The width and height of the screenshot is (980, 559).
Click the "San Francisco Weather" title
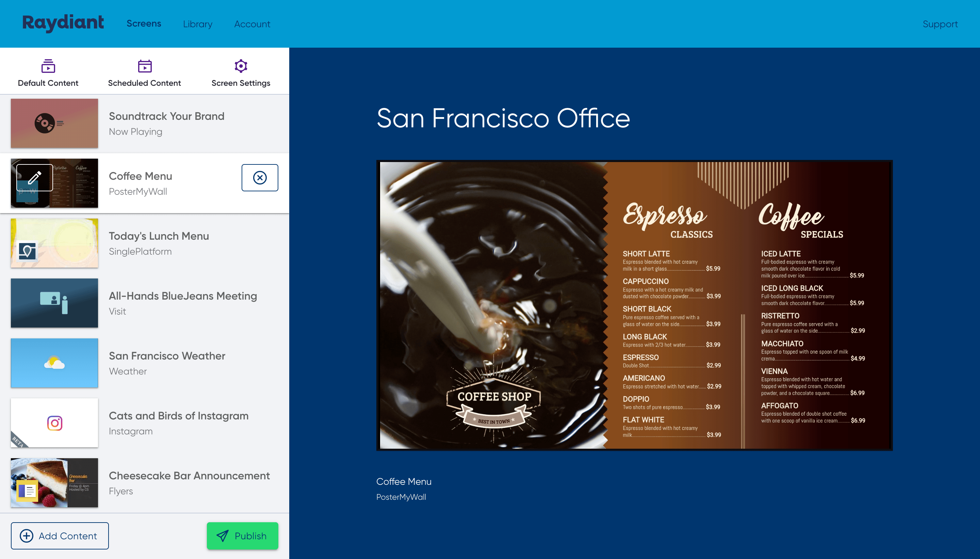[x=167, y=355]
